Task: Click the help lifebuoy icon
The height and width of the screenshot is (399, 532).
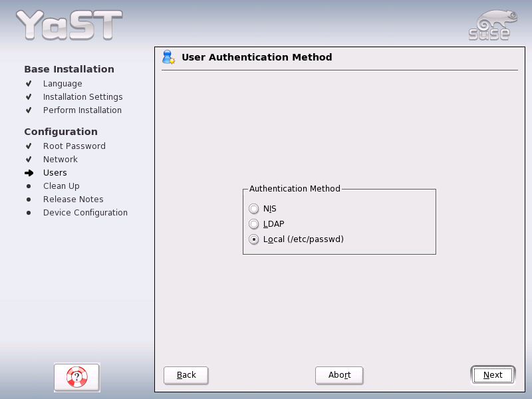Action: click(76, 377)
